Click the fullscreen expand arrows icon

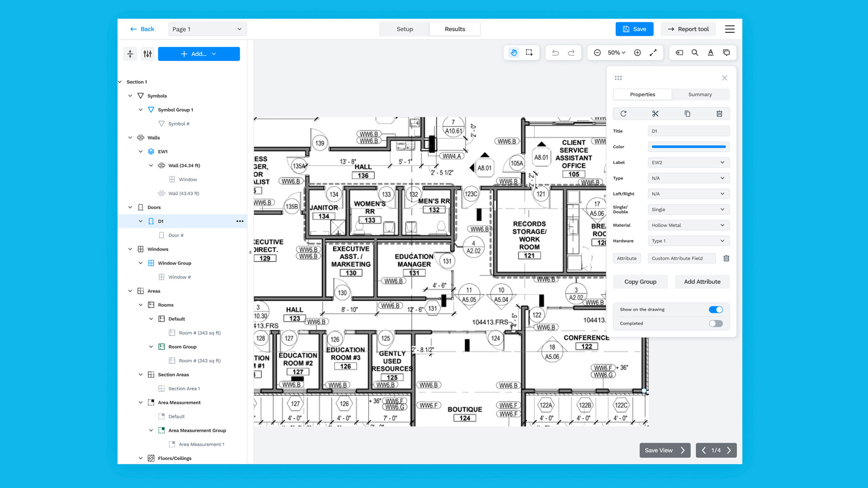(x=653, y=53)
